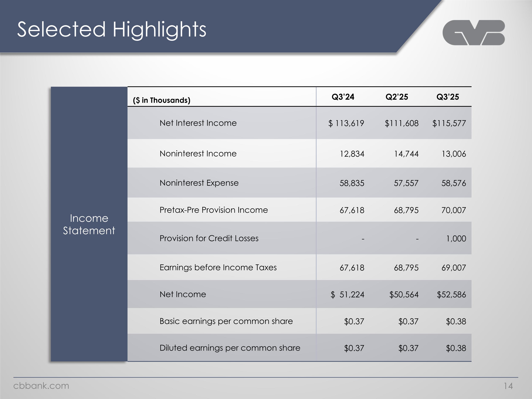Select Basic earnings per common share
The width and height of the screenshot is (532, 399).
click(226, 321)
